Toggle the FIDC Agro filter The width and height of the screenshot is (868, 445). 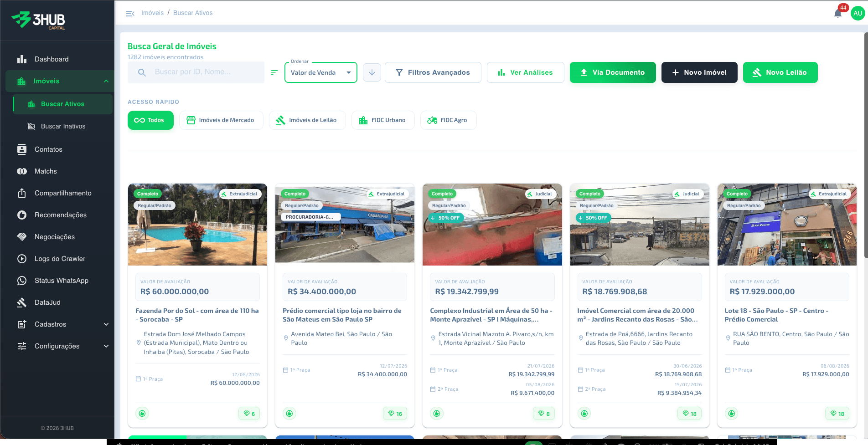[x=448, y=120]
